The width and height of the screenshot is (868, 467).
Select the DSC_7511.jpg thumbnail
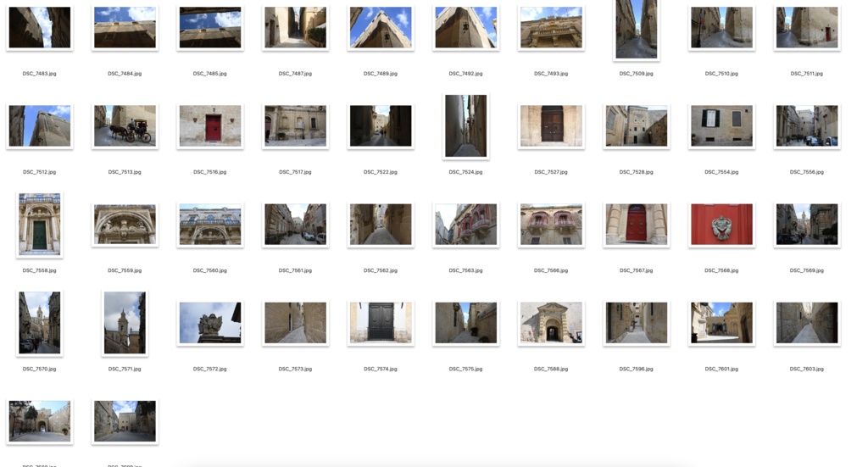coord(807,27)
